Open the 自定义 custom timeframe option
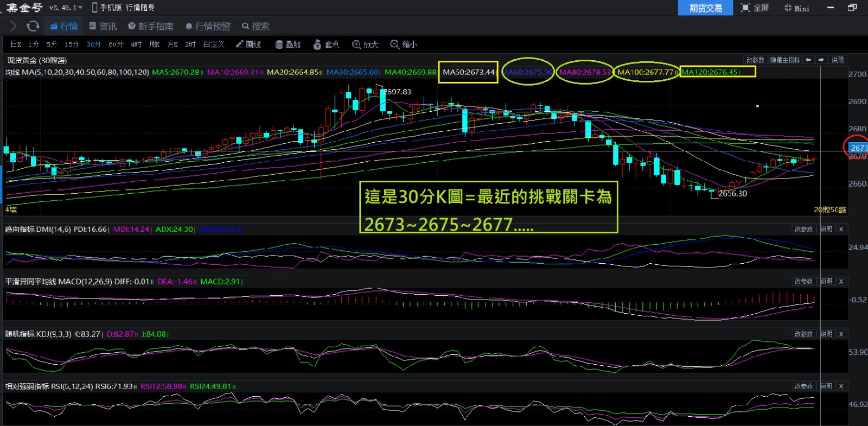868x426 pixels. pos(214,44)
